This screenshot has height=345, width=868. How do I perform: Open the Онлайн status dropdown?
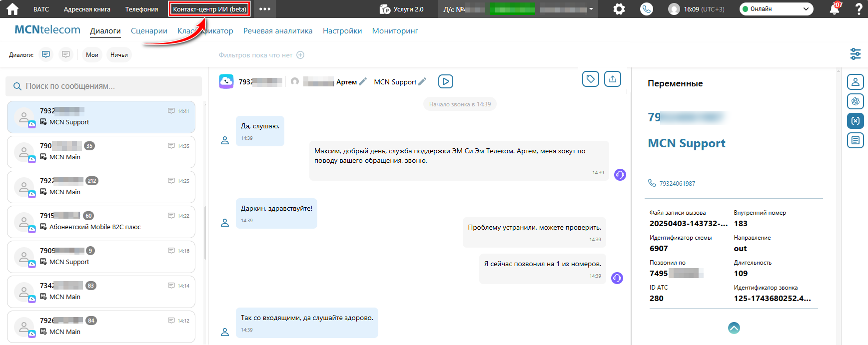[x=776, y=9]
